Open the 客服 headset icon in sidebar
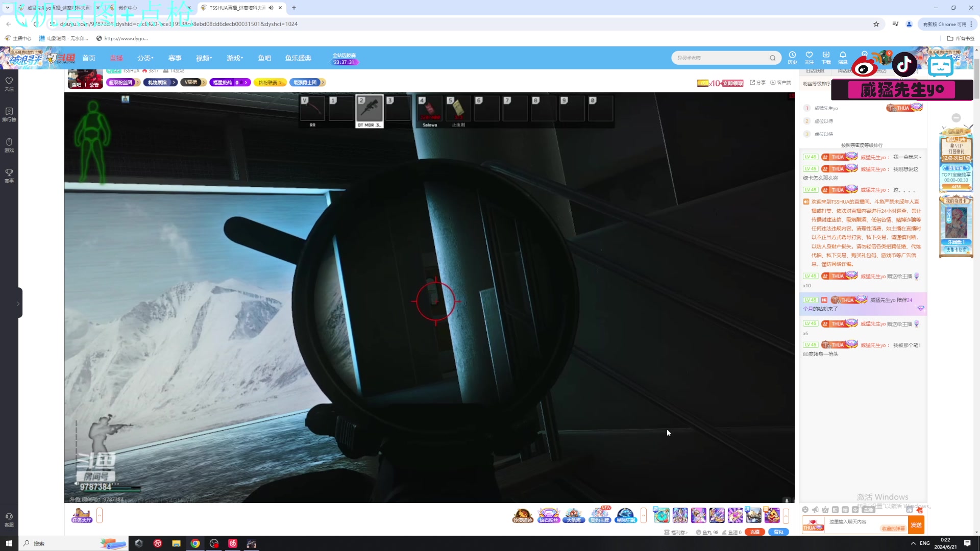Viewport: 980px width, 551px height. point(9,519)
